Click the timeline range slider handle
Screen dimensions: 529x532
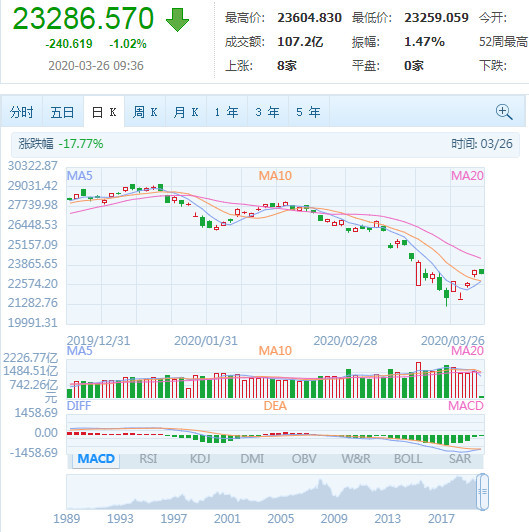pos(482,492)
